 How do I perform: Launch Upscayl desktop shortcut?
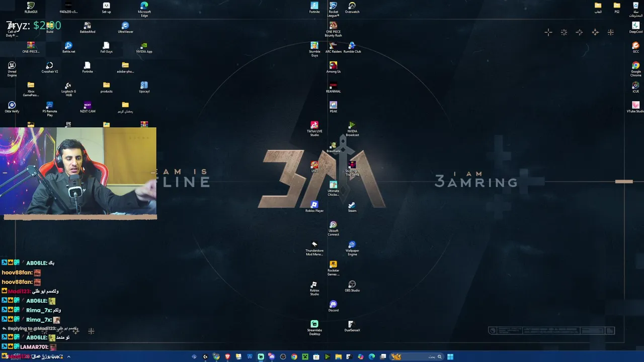coord(144,87)
